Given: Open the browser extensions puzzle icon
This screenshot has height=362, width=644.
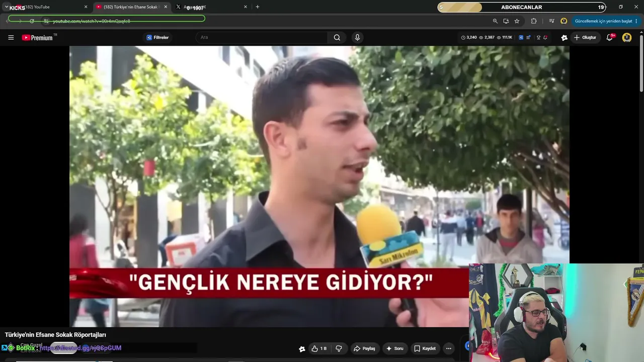Looking at the screenshot, I should (534, 21).
